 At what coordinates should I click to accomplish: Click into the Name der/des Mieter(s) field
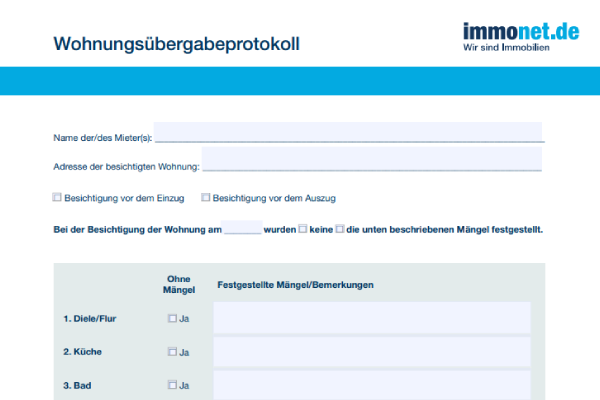[x=348, y=132]
